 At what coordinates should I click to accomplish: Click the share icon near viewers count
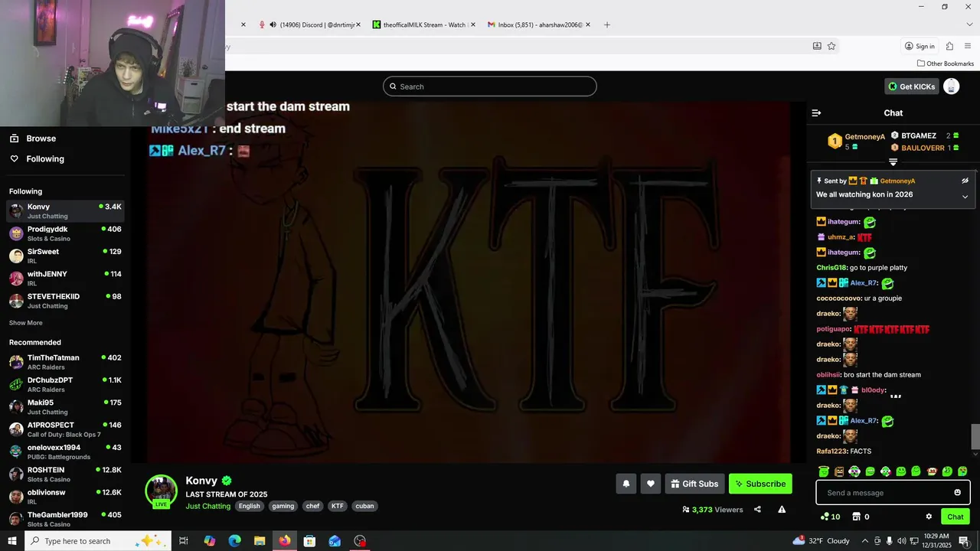[x=757, y=510]
